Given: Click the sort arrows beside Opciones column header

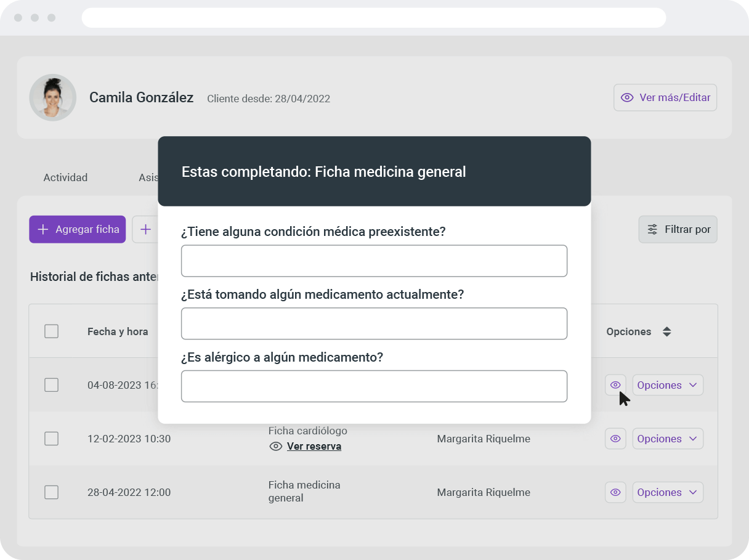Looking at the screenshot, I should point(666,331).
